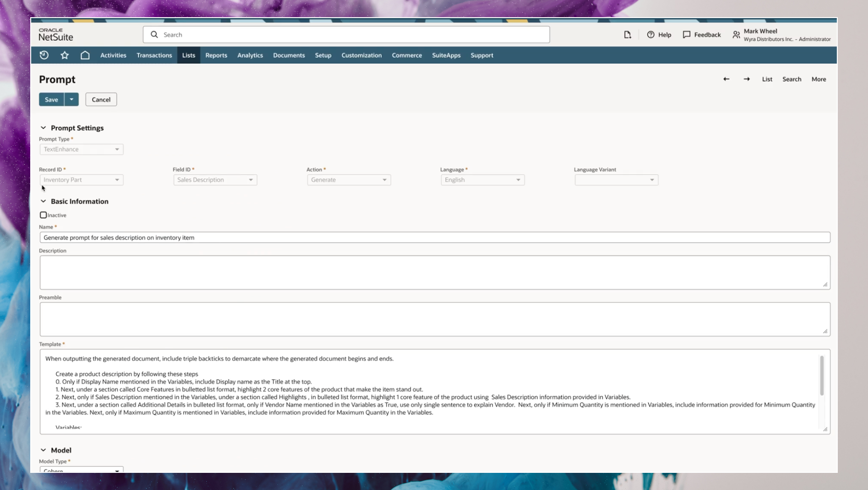Open the Model Type dropdown
The image size is (868, 490).
81,470
